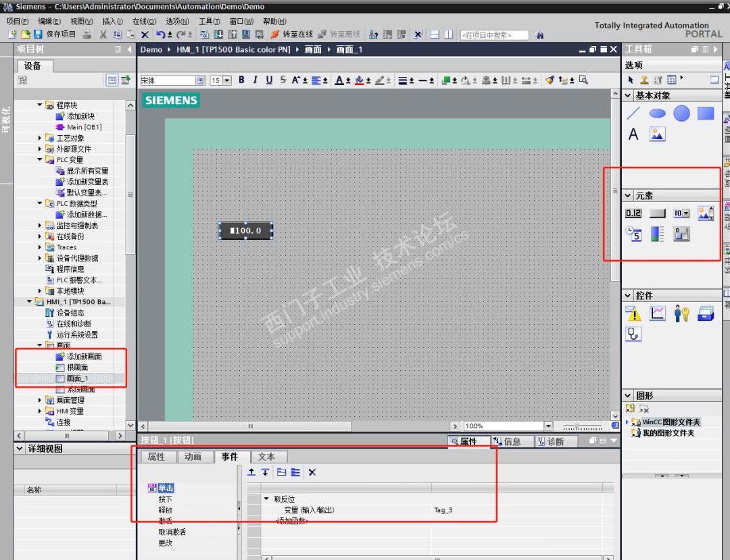
Task: Open the 视图(V) menu
Action: (x=82, y=22)
